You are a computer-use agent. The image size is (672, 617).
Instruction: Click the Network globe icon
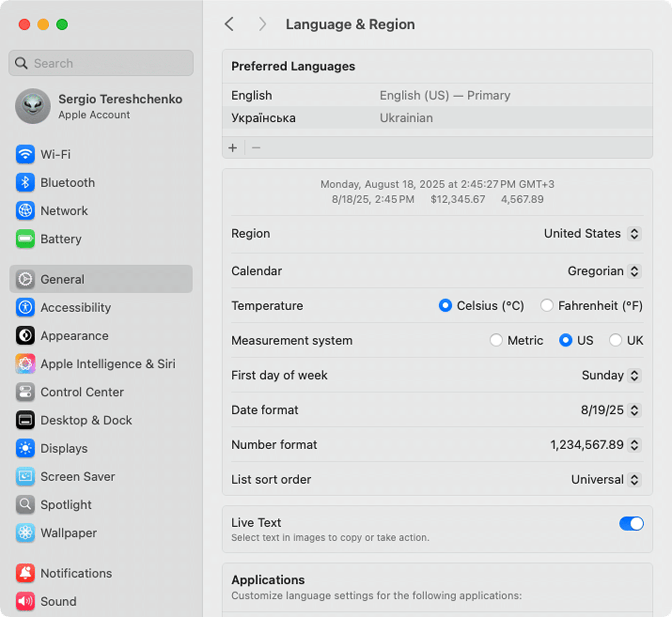pos(25,211)
